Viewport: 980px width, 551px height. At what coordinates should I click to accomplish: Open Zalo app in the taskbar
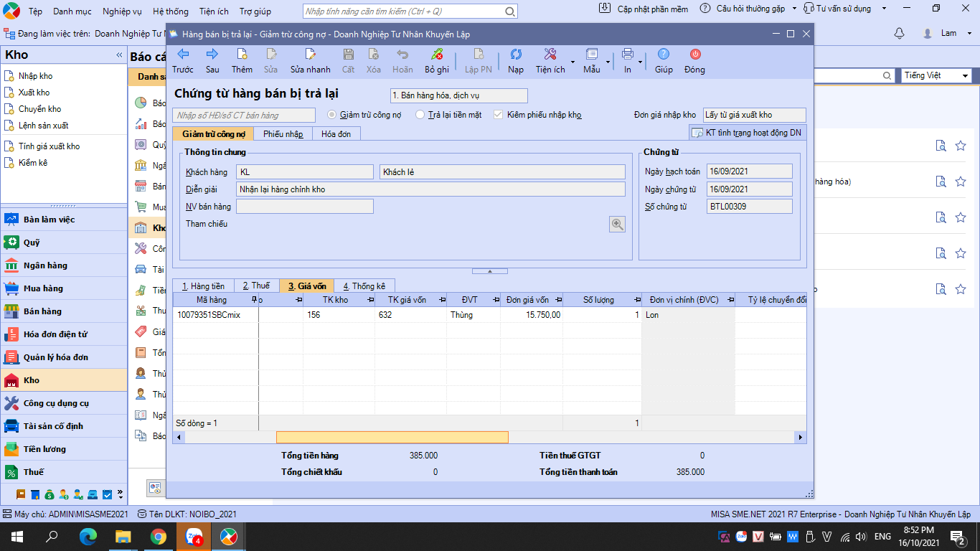tap(194, 536)
